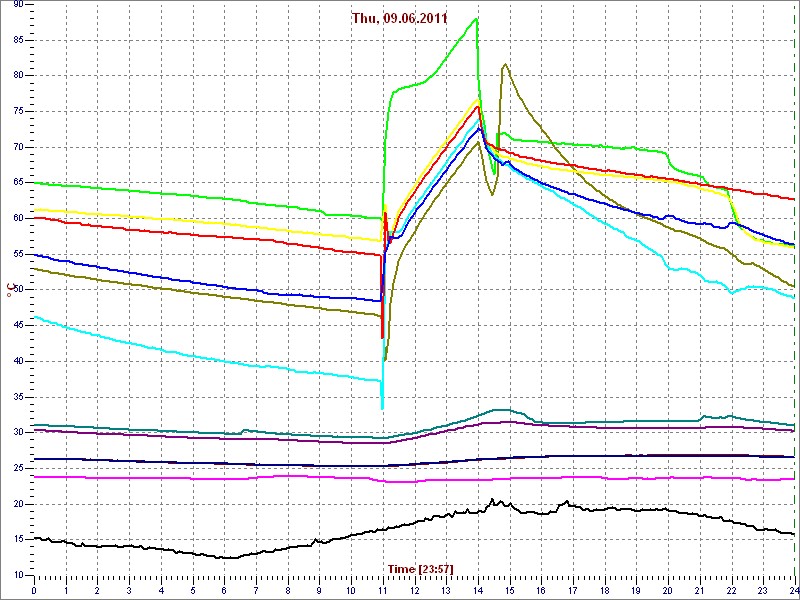Click the 90 label on the temperature axis
Viewport: 800px width, 600px height.
tap(19, 6)
